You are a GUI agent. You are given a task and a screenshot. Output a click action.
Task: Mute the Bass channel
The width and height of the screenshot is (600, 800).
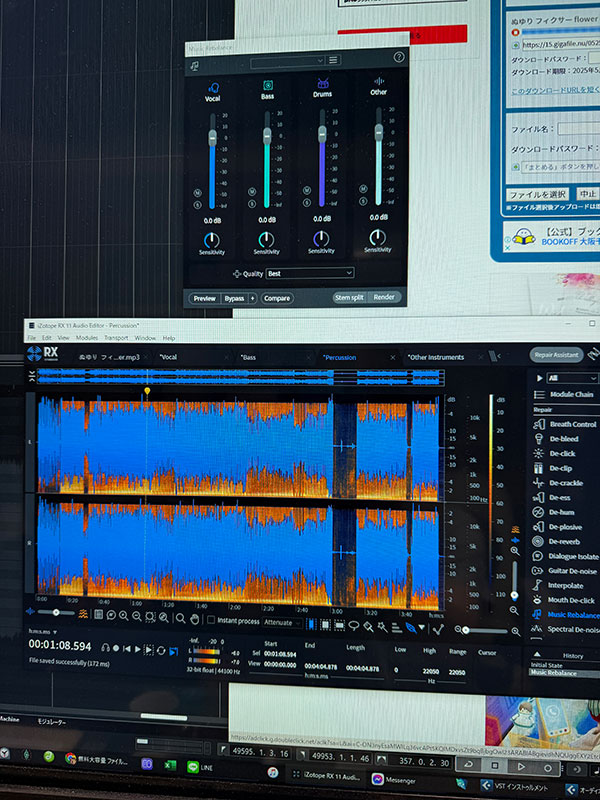click(252, 192)
